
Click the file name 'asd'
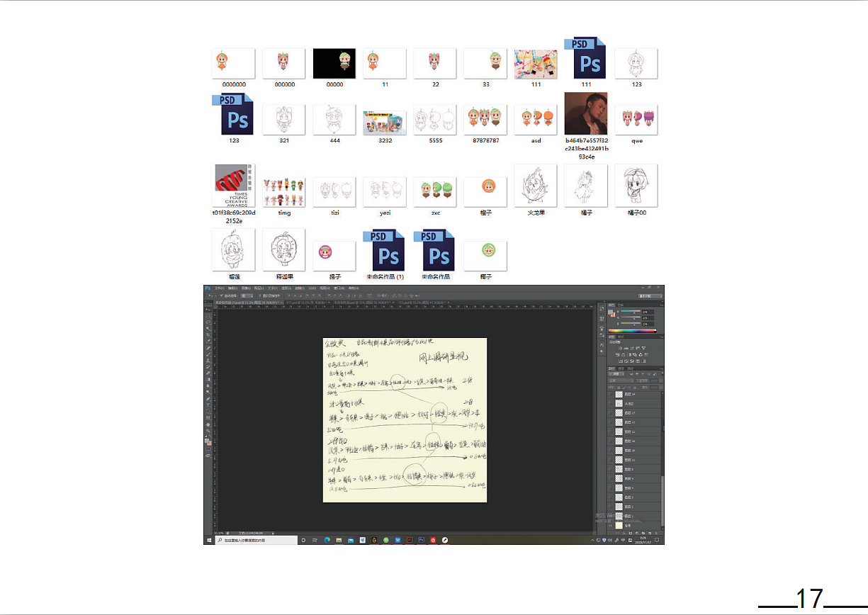point(536,140)
